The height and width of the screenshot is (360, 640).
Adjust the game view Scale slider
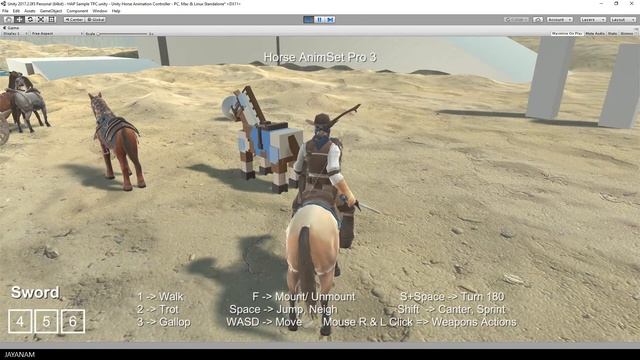point(122,33)
